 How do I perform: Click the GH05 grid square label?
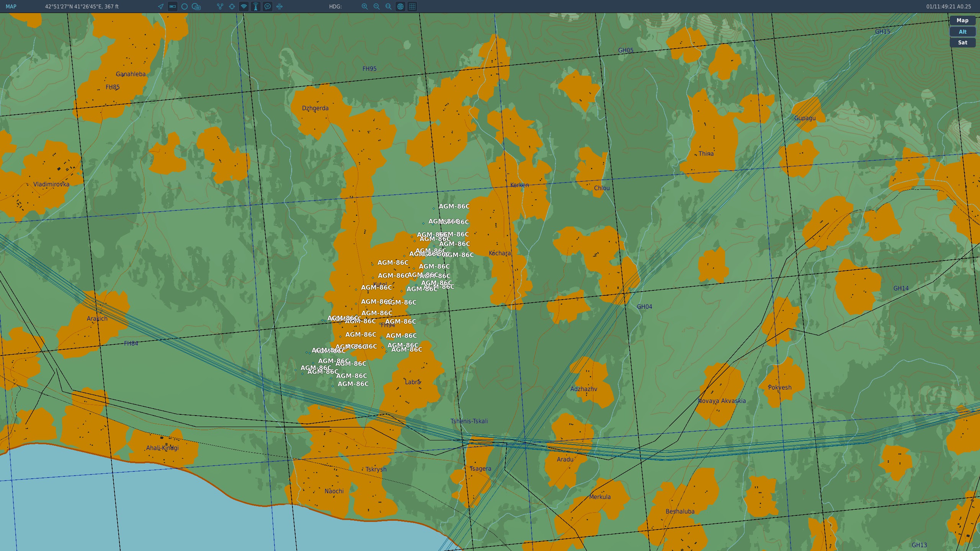tap(626, 51)
